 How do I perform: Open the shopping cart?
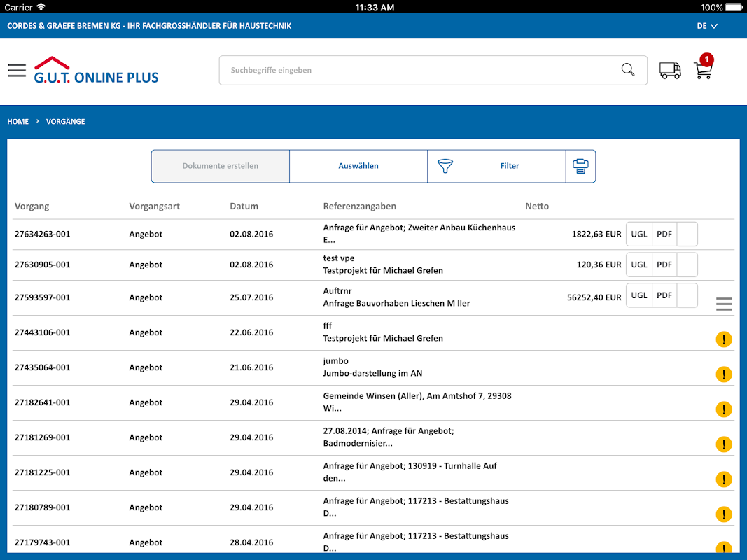click(703, 70)
